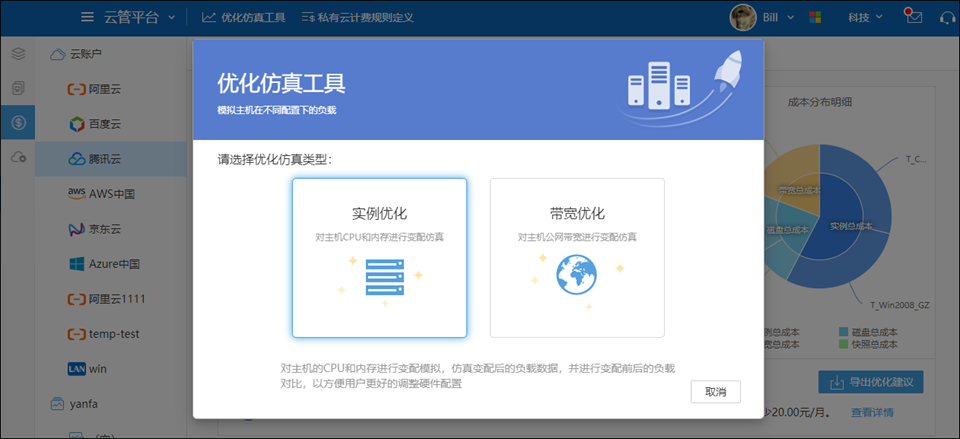Expand the 云管平台 dropdown arrow
960x439 pixels.
172,17
